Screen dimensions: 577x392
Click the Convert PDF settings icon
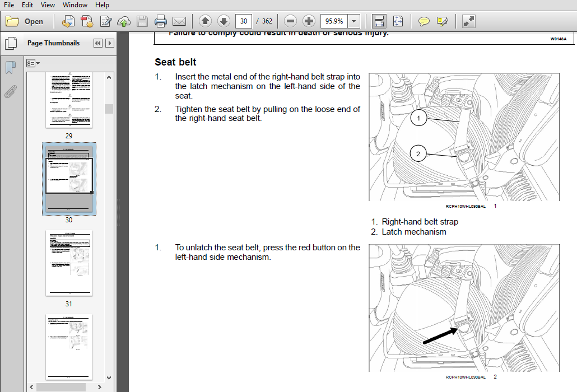point(87,21)
